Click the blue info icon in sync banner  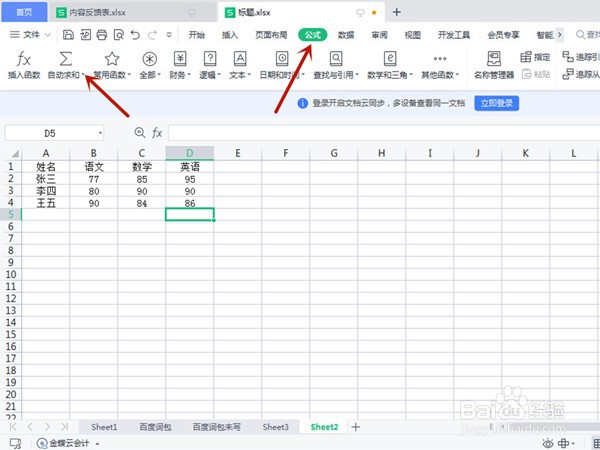(302, 103)
